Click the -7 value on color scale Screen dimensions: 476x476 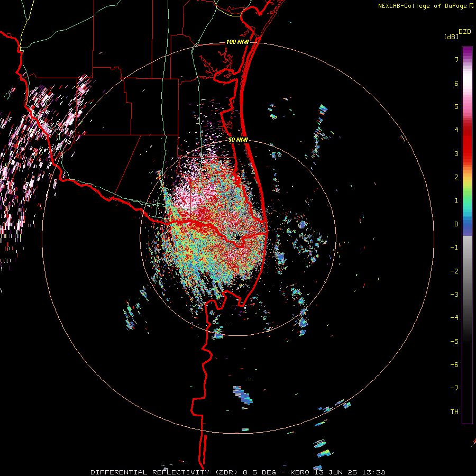coord(454,388)
